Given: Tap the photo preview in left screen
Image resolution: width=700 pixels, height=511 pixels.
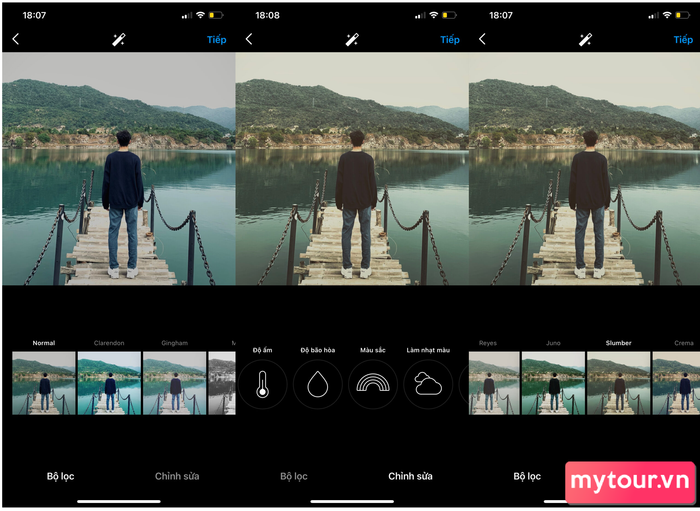Looking at the screenshot, I should pyautogui.click(x=119, y=169).
